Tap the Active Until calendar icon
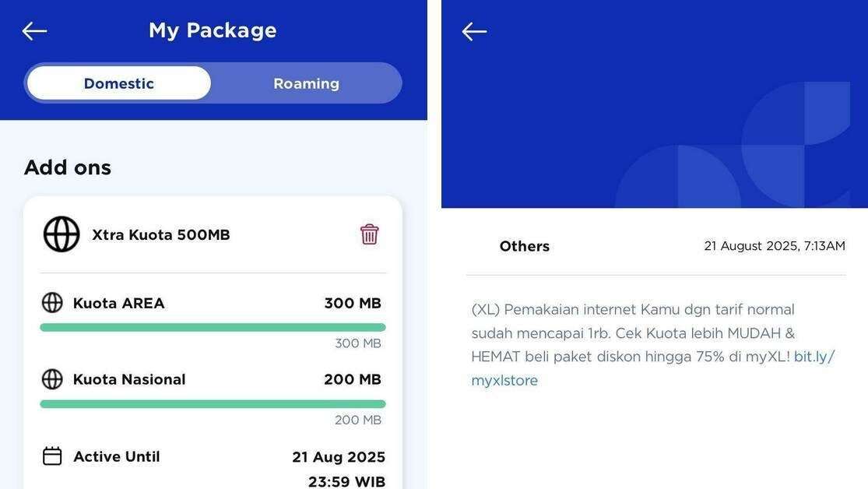 (52, 456)
